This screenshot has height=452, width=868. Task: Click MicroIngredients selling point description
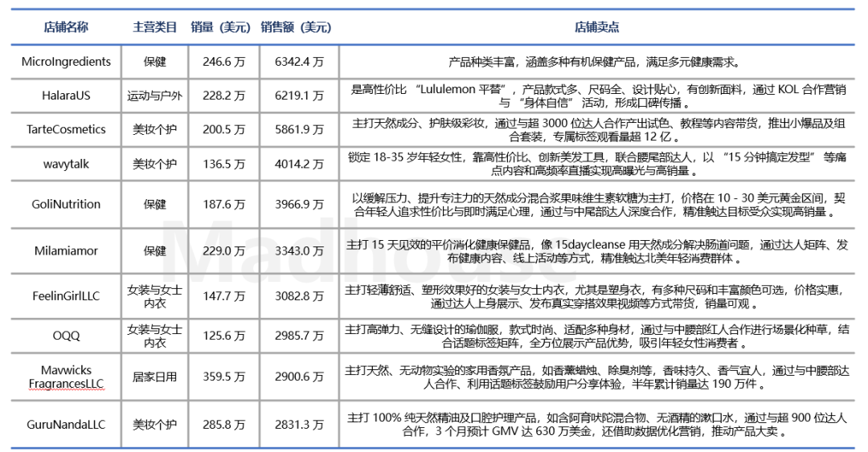[x=596, y=61]
